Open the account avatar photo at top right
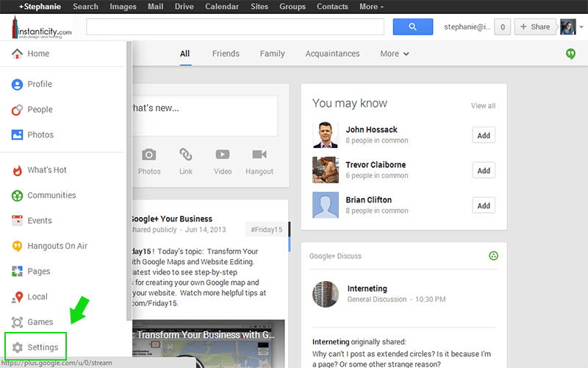Screen dimensions: 588x368 [x=567, y=26]
